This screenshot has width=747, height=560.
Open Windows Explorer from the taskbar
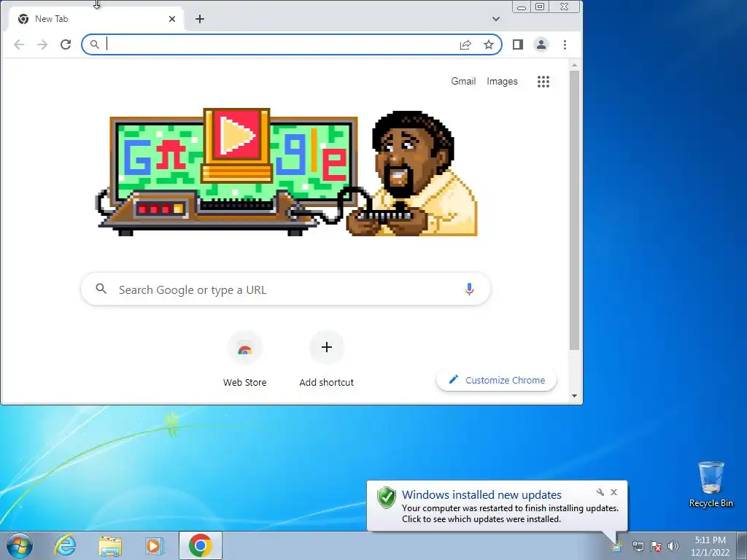pyautogui.click(x=110, y=545)
